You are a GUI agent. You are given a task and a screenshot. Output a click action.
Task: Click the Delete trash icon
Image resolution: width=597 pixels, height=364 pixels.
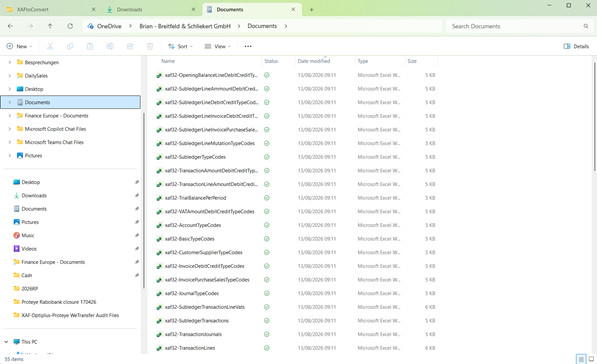[x=150, y=46]
